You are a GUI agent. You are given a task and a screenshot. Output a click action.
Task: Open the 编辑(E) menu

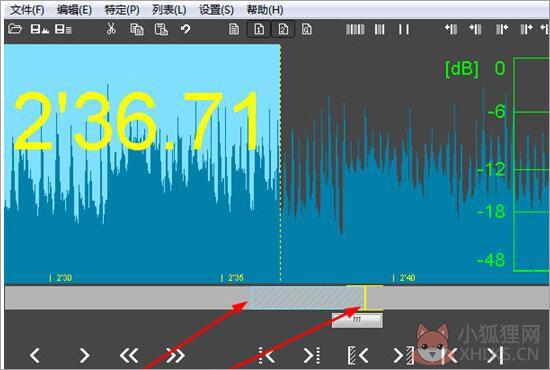click(74, 10)
